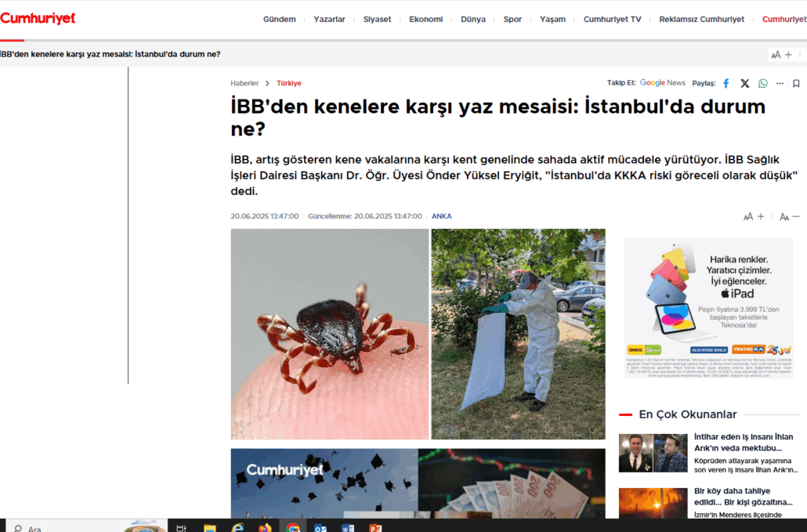Bookmark this article
This screenshot has height=532, width=807.
pyautogui.click(x=796, y=83)
